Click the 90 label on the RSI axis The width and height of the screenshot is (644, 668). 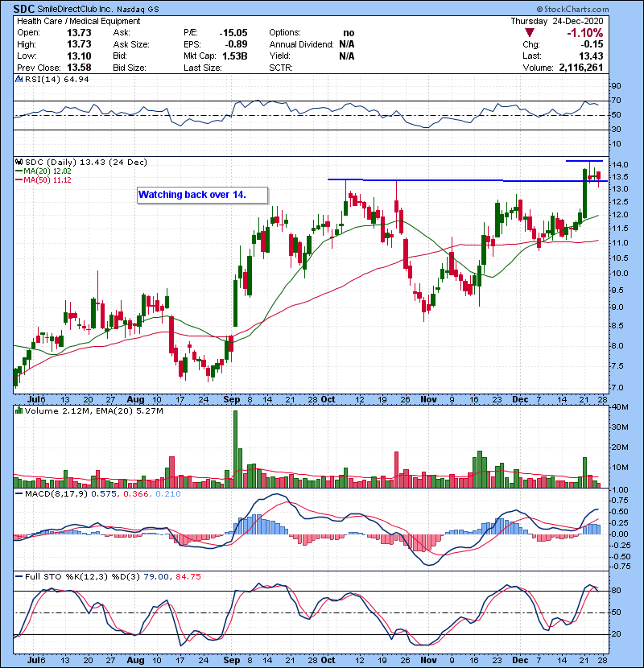coord(617,86)
